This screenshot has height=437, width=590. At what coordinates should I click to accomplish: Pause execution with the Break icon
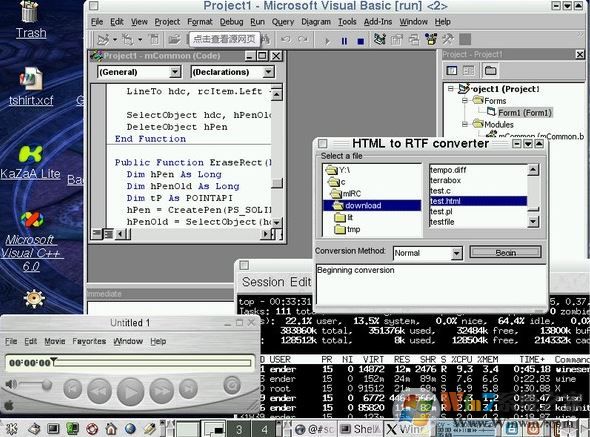[x=344, y=41]
